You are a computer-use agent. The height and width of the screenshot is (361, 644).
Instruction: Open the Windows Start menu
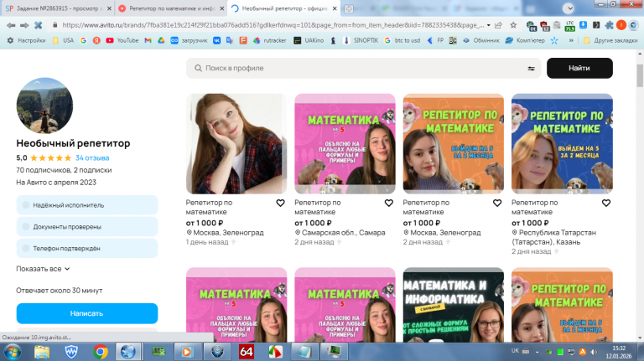[12, 352]
